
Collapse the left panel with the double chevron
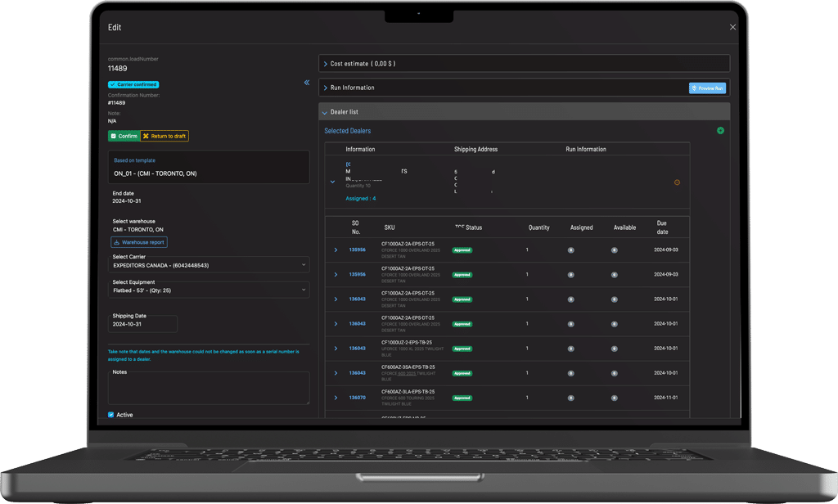(x=307, y=83)
